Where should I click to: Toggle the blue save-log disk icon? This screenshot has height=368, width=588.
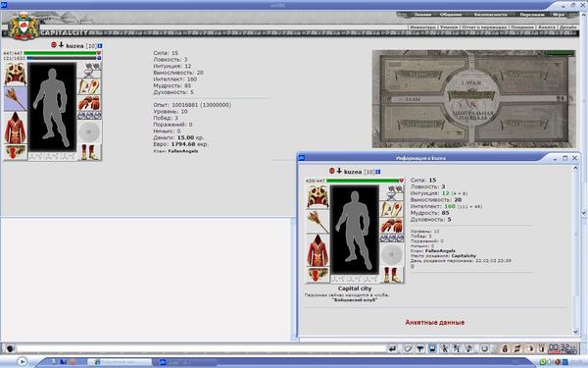point(432,348)
